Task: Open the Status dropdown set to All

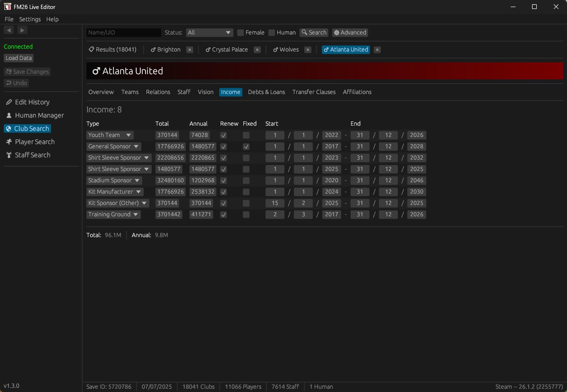Action: [210, 33]
